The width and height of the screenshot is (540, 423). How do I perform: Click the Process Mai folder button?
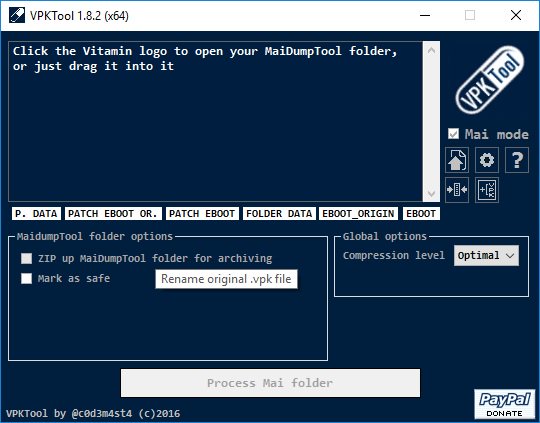(270, 383)
